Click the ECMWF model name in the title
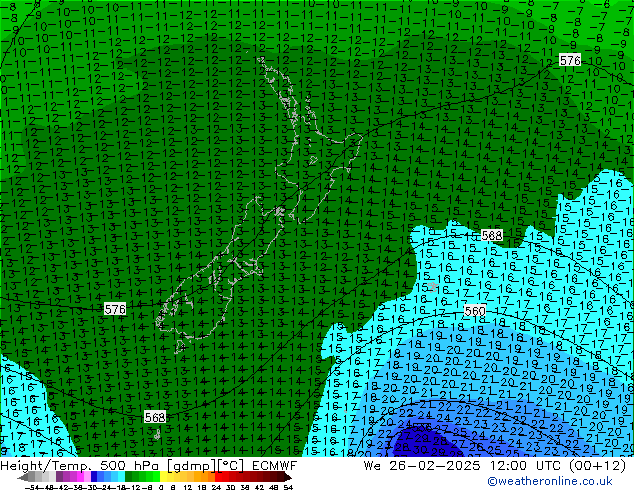Image resolution: width=634 pixels, height=490 pixels. tap(272, 465)
